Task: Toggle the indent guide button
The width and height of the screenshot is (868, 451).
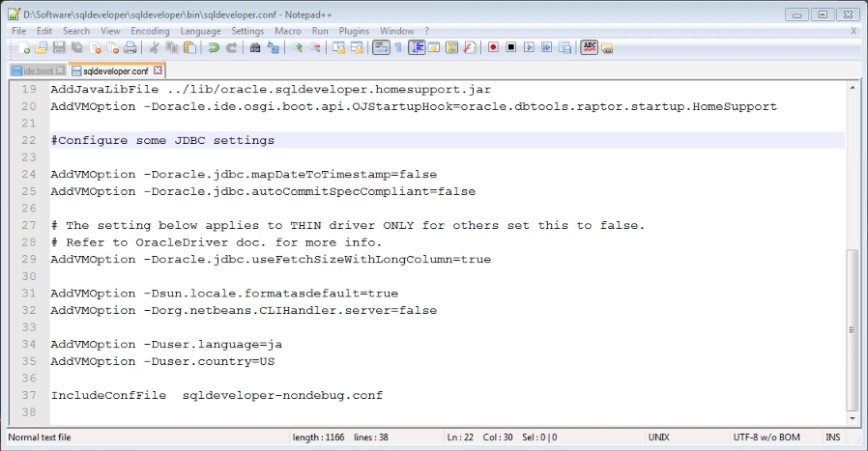Action: point(417,48)
